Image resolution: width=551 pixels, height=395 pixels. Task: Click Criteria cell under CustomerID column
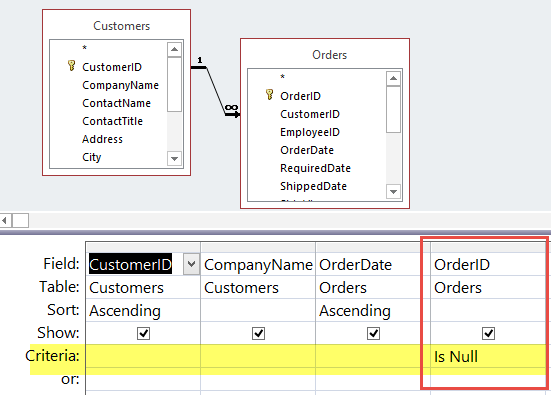pyautogui.click(x=143, y=356)
